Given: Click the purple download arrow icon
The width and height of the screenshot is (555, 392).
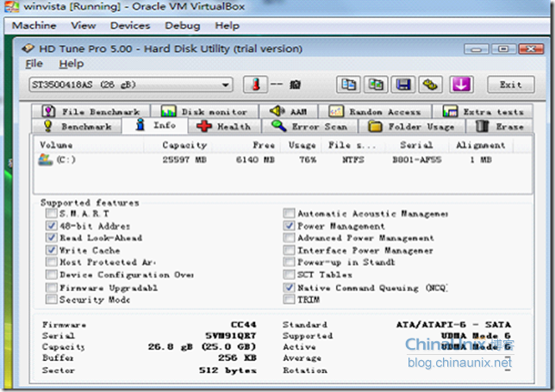Looking at the screenshot, I should point(461,85).
